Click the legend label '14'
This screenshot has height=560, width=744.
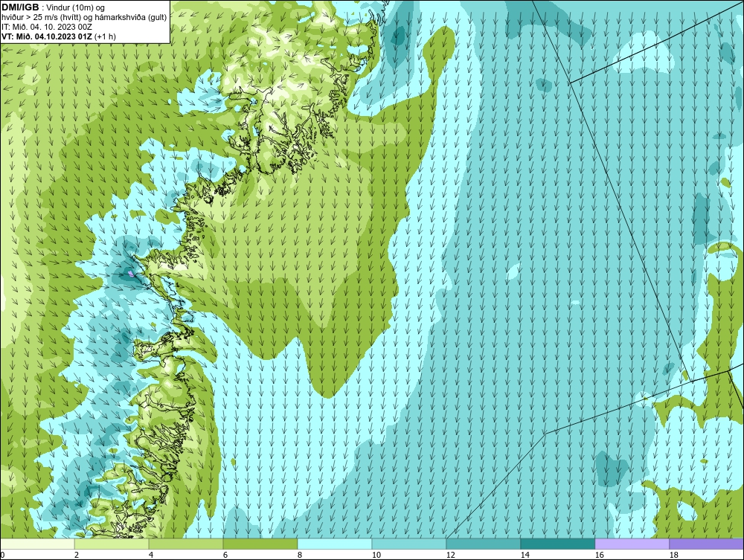(x=525, y=555)
